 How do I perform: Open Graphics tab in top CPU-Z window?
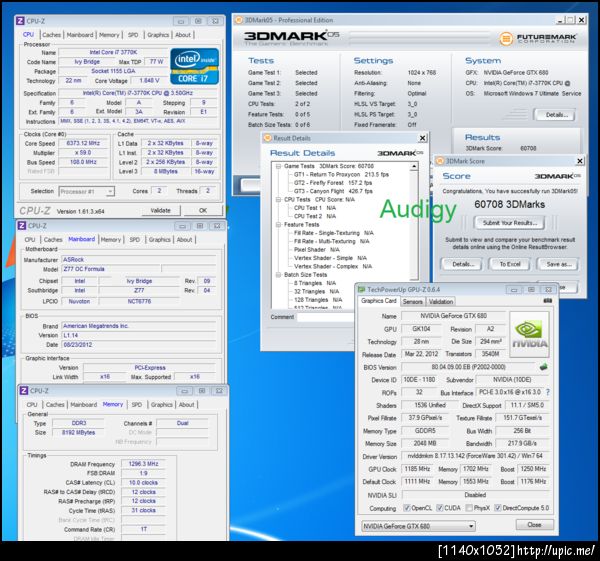(158, 35)
